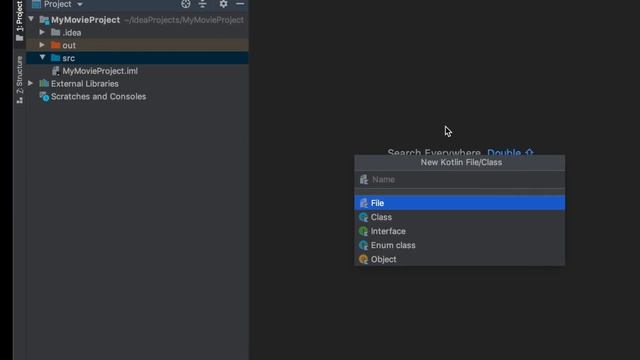Choose Object in New Kotlin dialog
This screenshot has width=640, height=360.
[460, 259]
